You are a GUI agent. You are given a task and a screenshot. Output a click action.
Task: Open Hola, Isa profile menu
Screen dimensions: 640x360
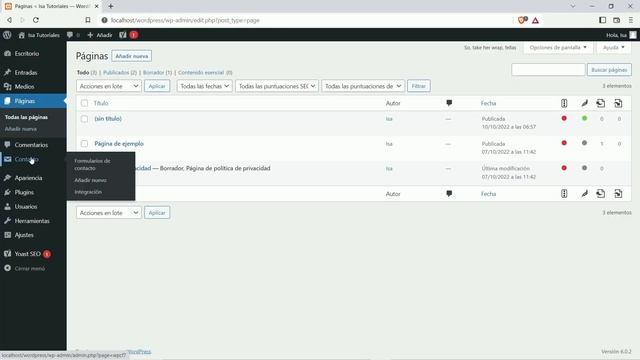621,35
